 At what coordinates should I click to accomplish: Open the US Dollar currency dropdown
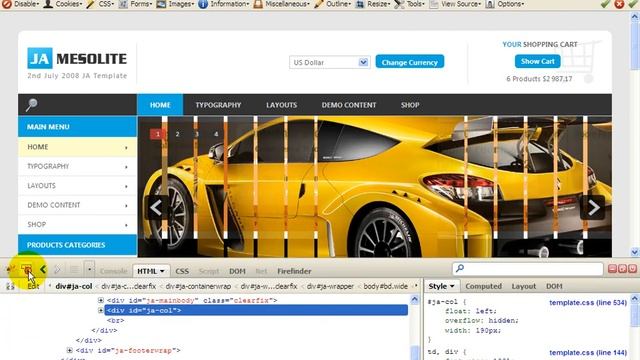pyautogui.click(x=329, y=62)
